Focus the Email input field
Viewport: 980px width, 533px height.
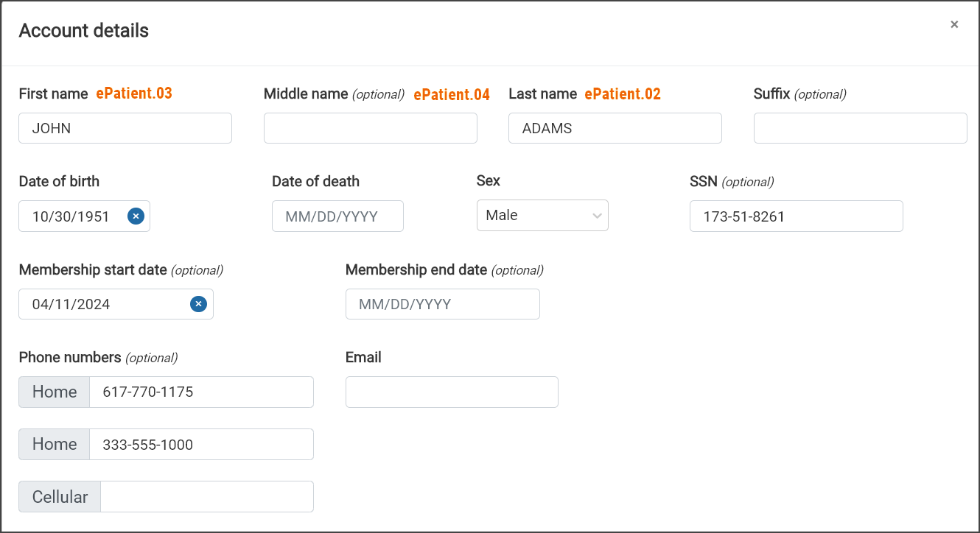point(452,392)
